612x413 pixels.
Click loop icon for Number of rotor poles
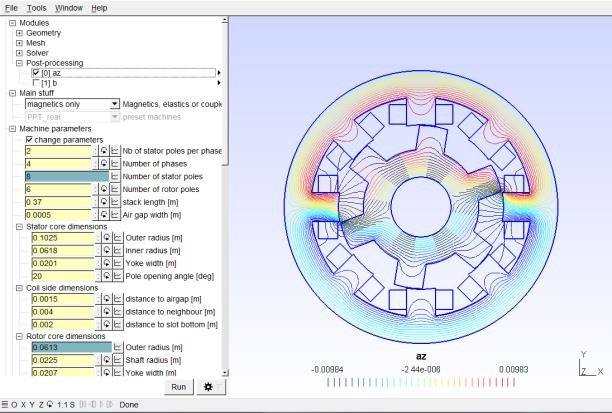coord(105,189)
